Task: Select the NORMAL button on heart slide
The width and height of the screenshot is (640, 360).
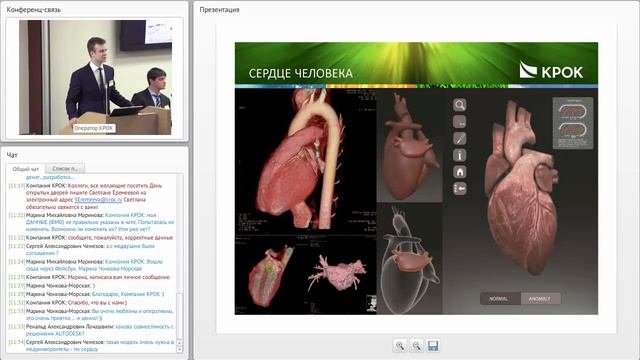Action: click(x=500, y=299)
